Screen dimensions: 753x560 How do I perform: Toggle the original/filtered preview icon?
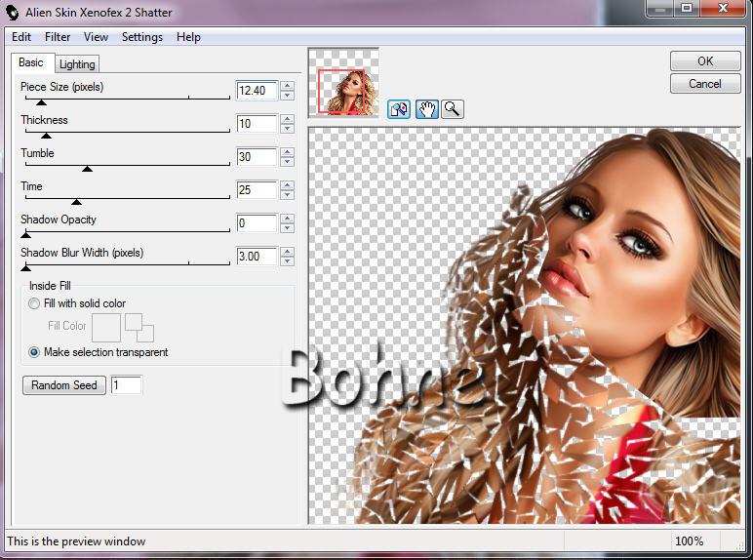[x=398, y=109]
